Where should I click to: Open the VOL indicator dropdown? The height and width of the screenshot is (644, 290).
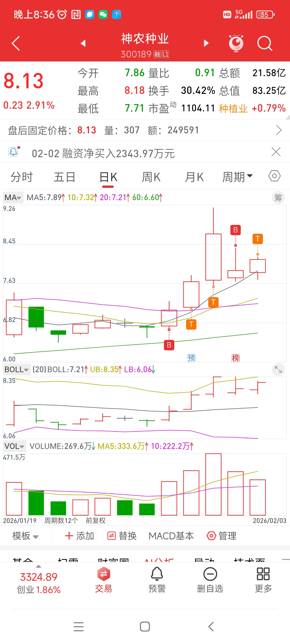(15, 446)
